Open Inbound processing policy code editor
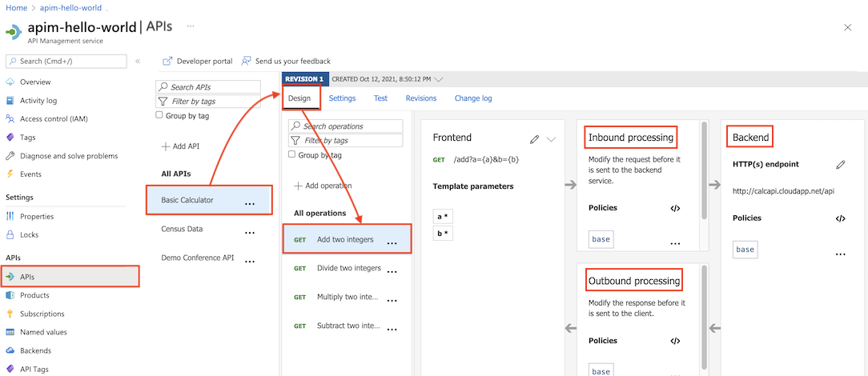 (x=675, y=209)
